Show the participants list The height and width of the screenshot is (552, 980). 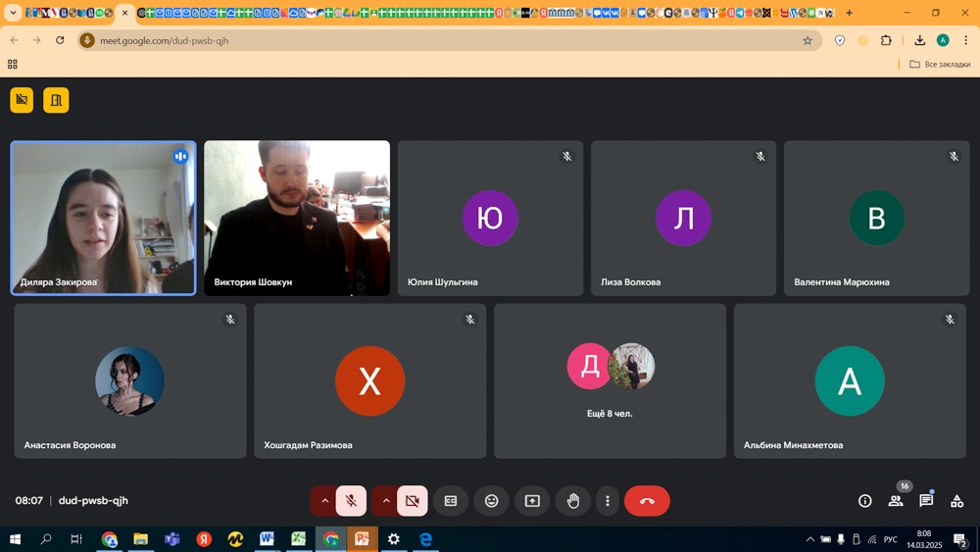tap(896, 501)
